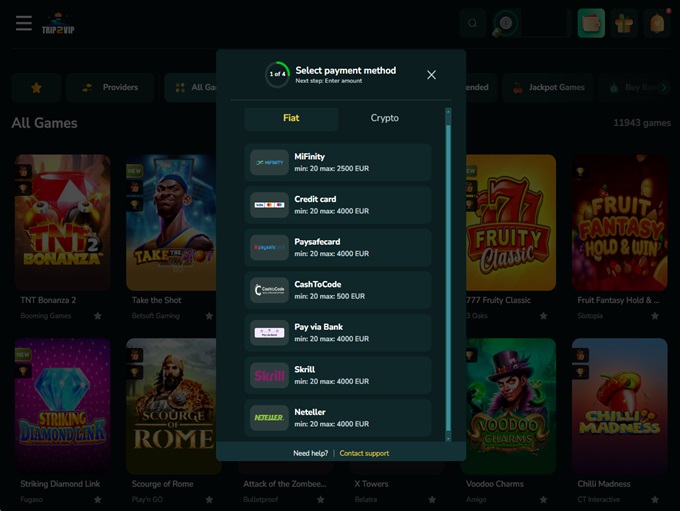The height and width of the screenshot is (511, 680).
Task: Favorite TNT Bonanza 2 with star icon
Action: tap(98, 316)
